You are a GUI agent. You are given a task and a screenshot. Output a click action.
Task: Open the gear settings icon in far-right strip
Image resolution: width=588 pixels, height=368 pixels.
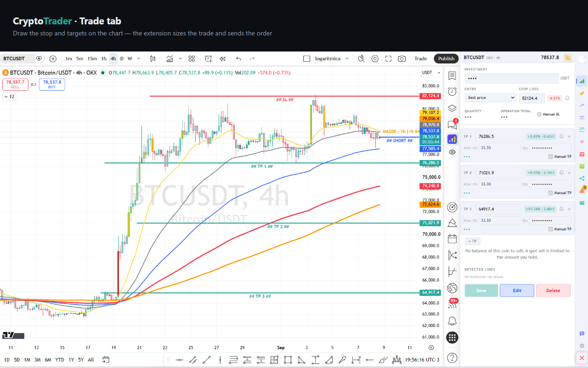click(x=582, y=345)
